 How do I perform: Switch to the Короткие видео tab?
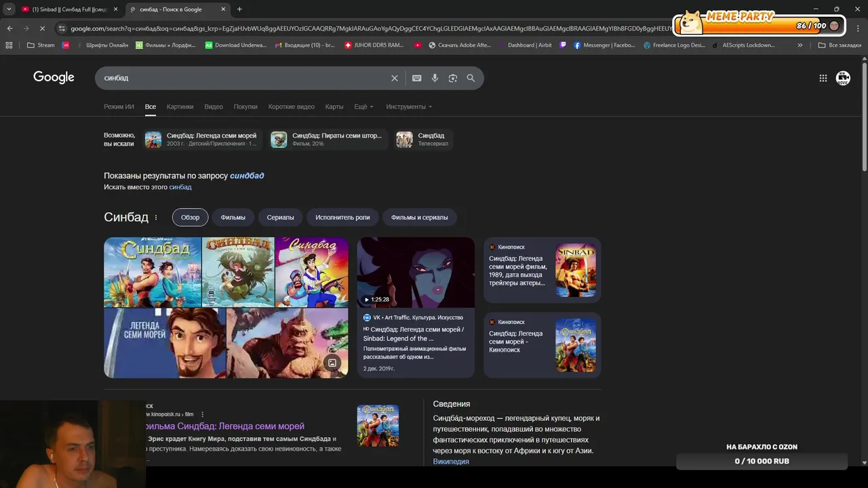[x=292, y=106]
